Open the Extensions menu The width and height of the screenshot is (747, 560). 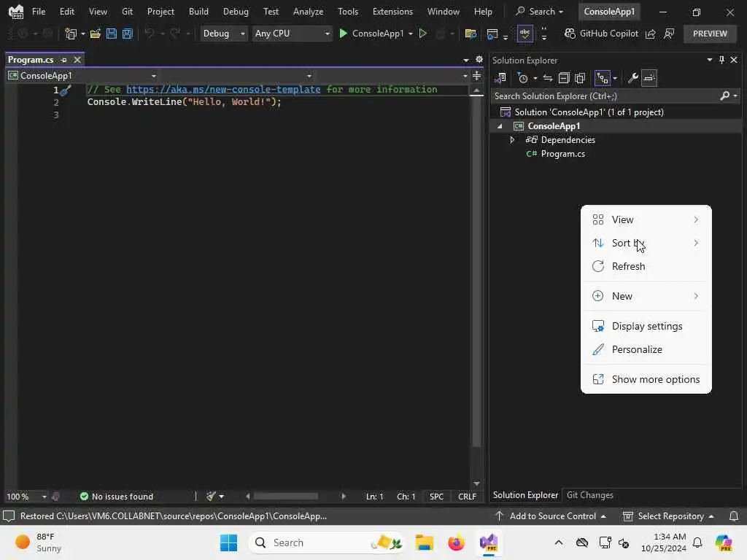392,12
